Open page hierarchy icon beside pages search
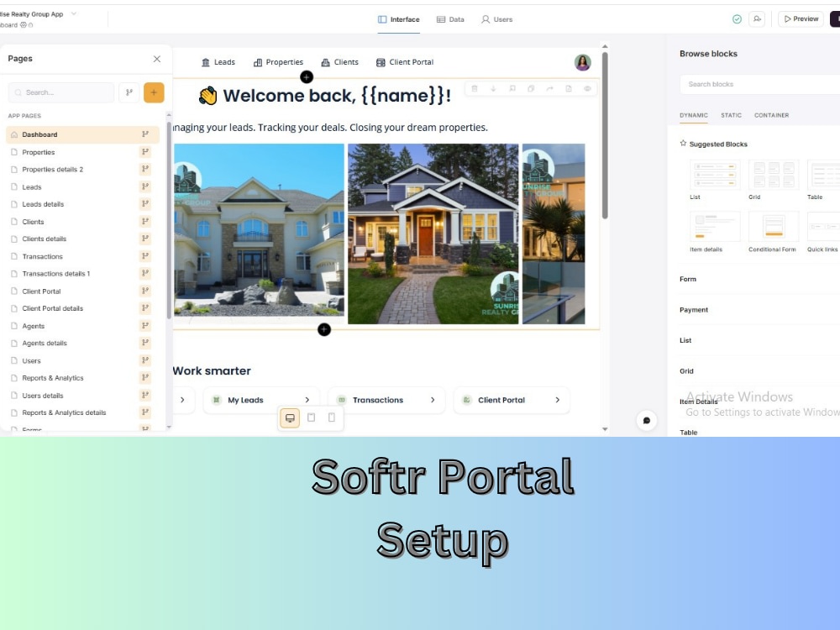Image resolution: width=840 pixels, height=630 pixels. point(129,92)
